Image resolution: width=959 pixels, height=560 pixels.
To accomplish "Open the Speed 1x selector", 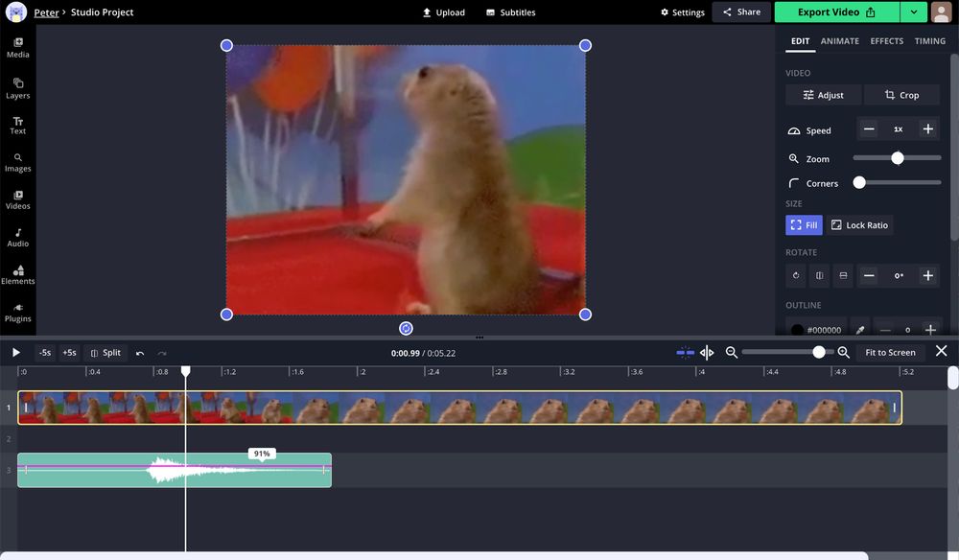I will pos(898,128).
